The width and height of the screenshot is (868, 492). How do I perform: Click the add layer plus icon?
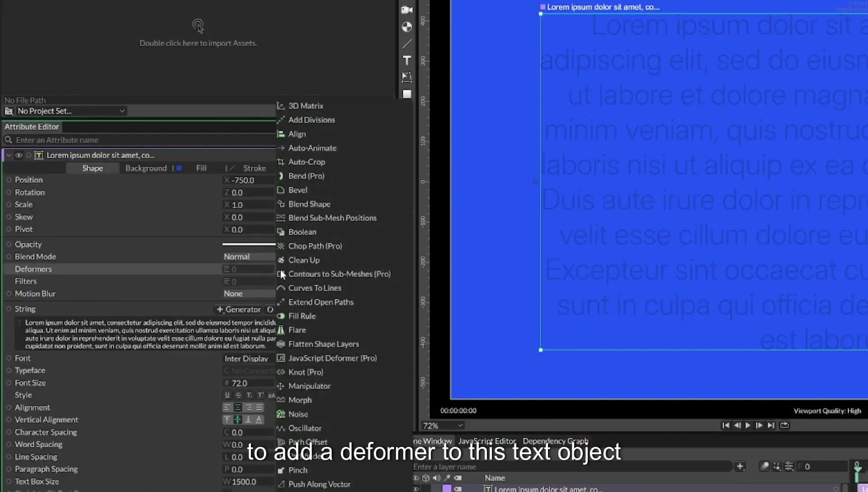point(740,467)
